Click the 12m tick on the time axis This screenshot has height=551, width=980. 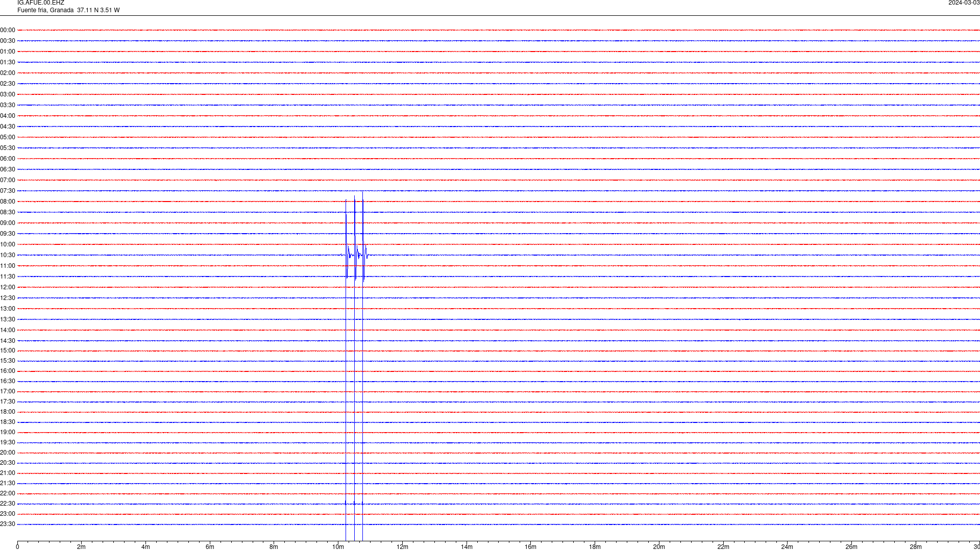tap(402, 547)
